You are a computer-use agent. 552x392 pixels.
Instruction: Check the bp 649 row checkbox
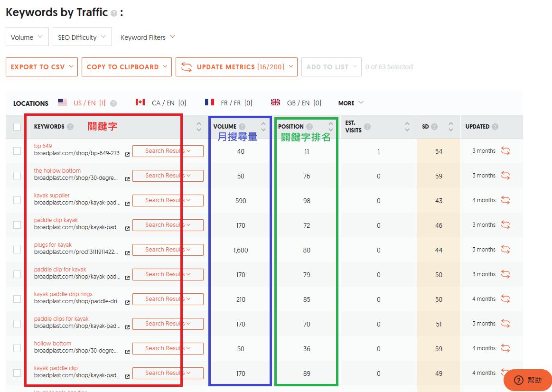pyautogui.click(x=17, y=151)
